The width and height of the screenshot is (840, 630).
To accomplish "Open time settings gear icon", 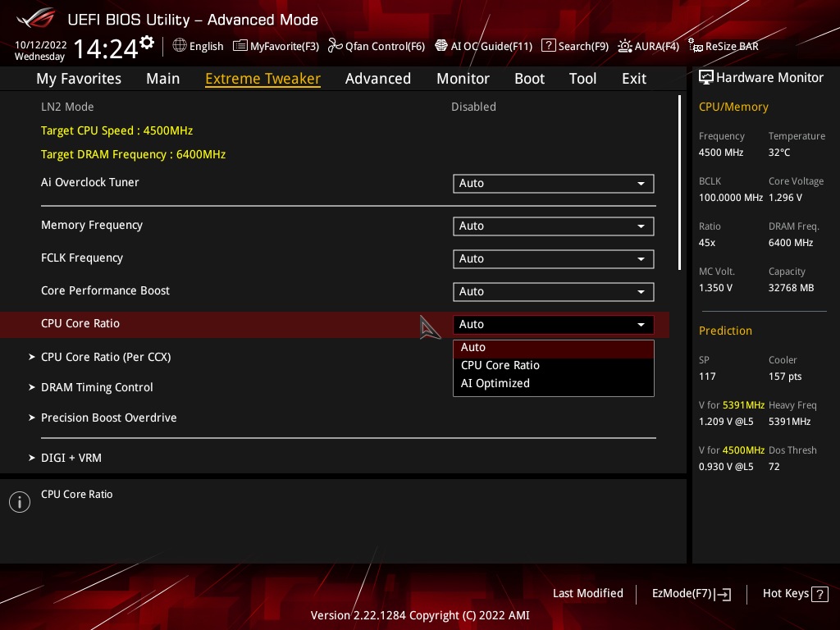I will (x=147, y=43).
